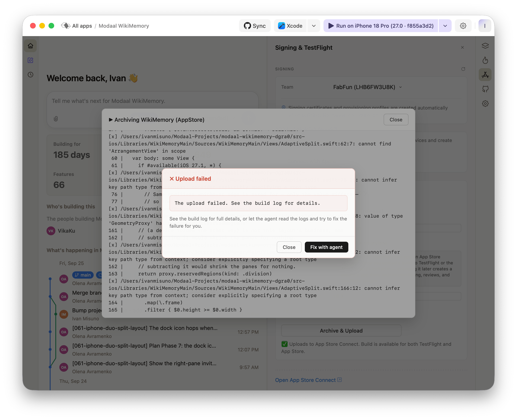Refresh the Signing section
The image size is (517, 420).
463,69
